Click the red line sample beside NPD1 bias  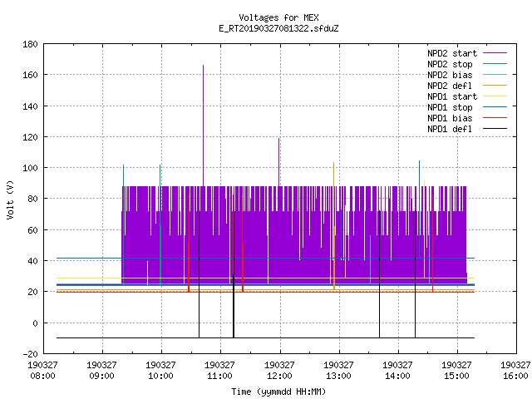(x=495, y=118)
